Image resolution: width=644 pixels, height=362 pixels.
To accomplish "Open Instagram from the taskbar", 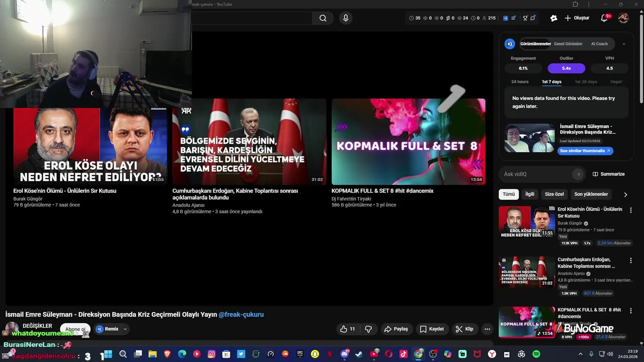I will [x=212, y=354].
